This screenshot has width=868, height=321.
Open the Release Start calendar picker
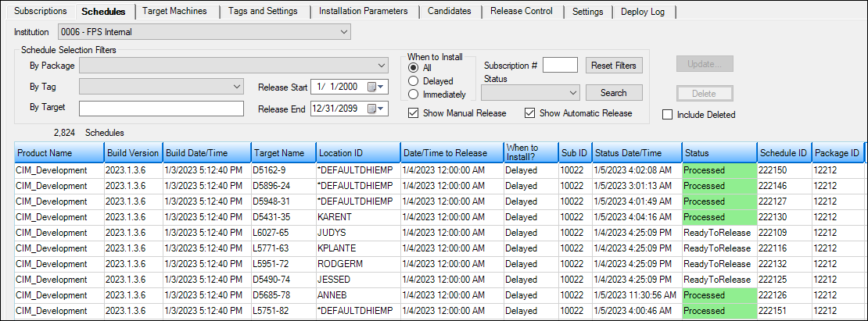[x=375, y=87]
